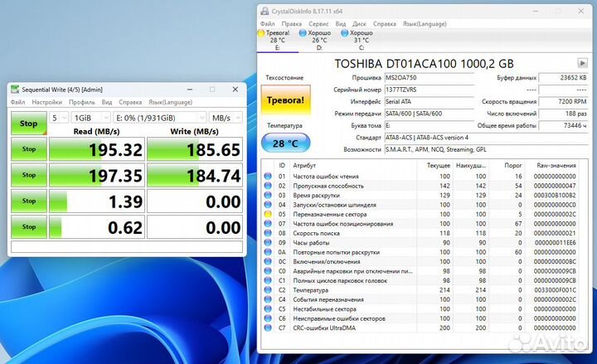Open the MB/s unit dropdown
The width and height of the screenshot is (597, 364).
tap(226, 118)
